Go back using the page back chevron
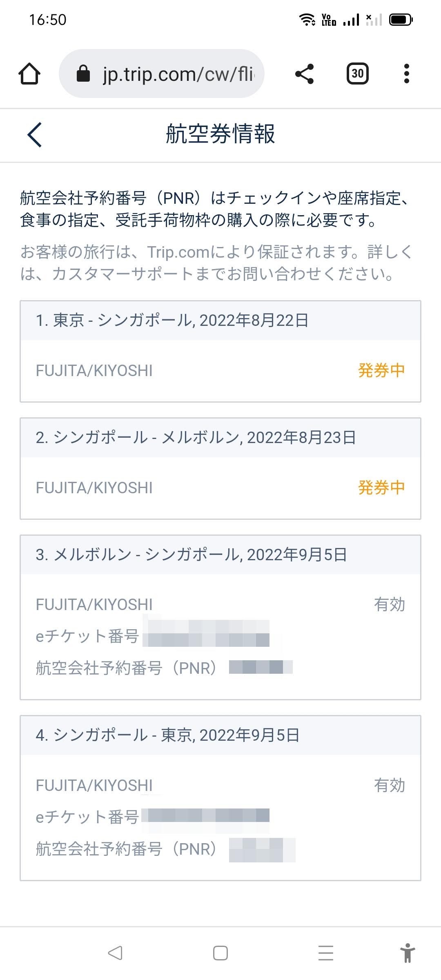Image resolution: width=441 pixels, height=980 pixels. (35, 135)
